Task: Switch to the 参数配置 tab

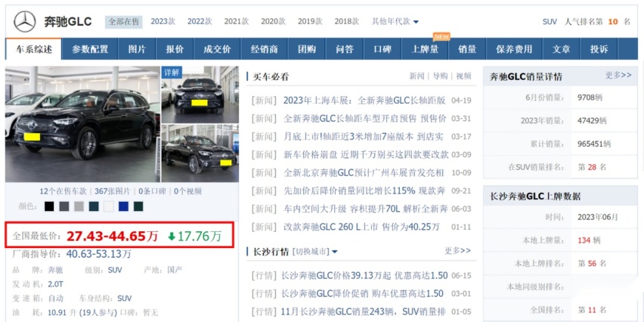Action: coord(90,49)
